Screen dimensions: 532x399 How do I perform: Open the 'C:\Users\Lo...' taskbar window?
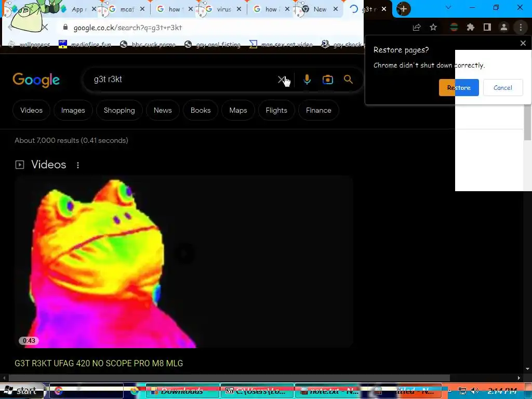pyautogui.click(x=258, y=391)
